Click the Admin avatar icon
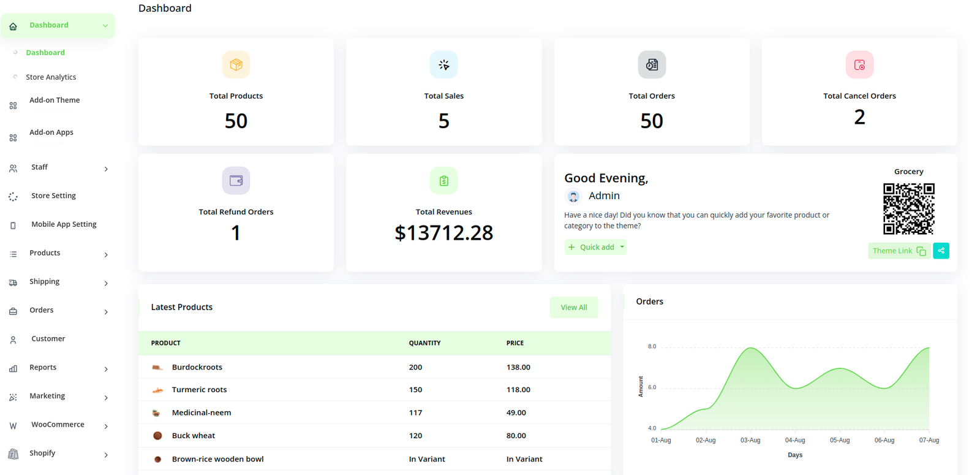Screen dimensions: 980x475 click(573, 196)
